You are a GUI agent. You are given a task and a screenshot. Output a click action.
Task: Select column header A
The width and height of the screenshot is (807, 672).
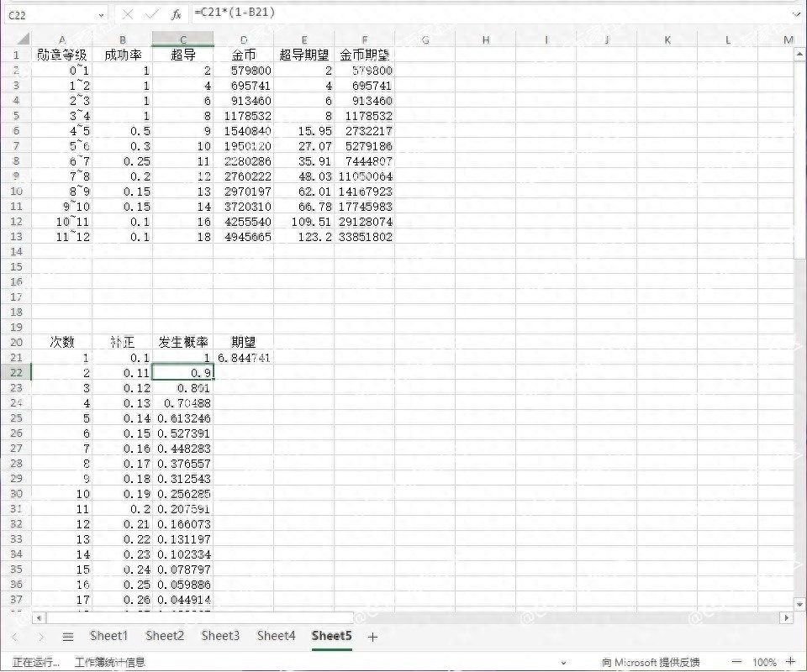click(61, 39)
